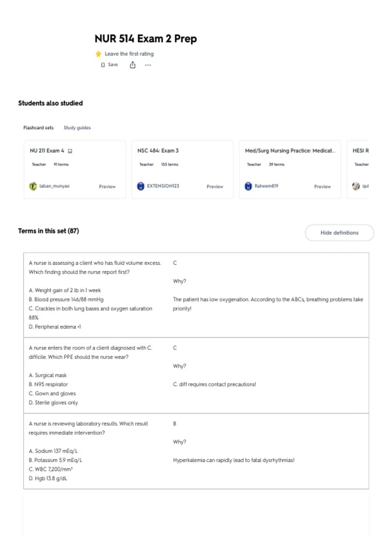Open the NSC 484: Exam 3 card title
The height and width of the screenshot is (556, 392).
(158, 151)
